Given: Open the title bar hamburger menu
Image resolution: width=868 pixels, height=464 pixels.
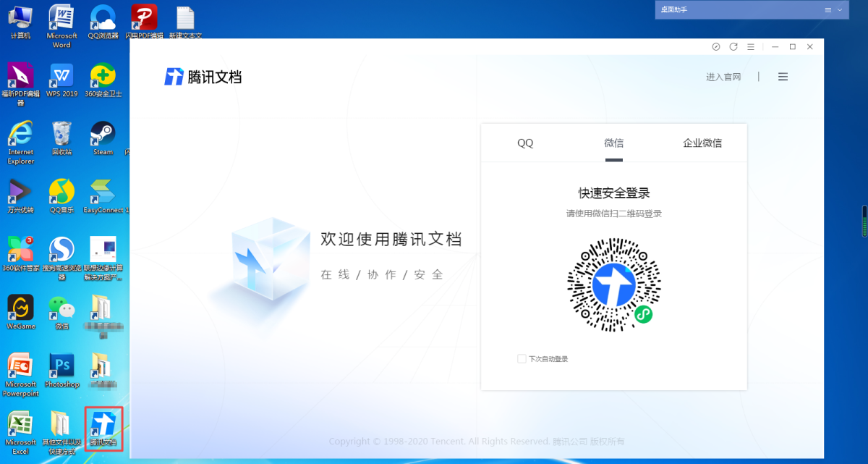Looking at the screenshot, I should 751,46.
